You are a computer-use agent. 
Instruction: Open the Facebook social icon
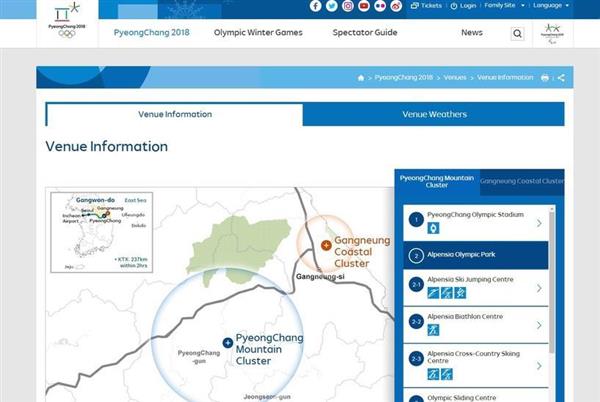coord(315,6)
